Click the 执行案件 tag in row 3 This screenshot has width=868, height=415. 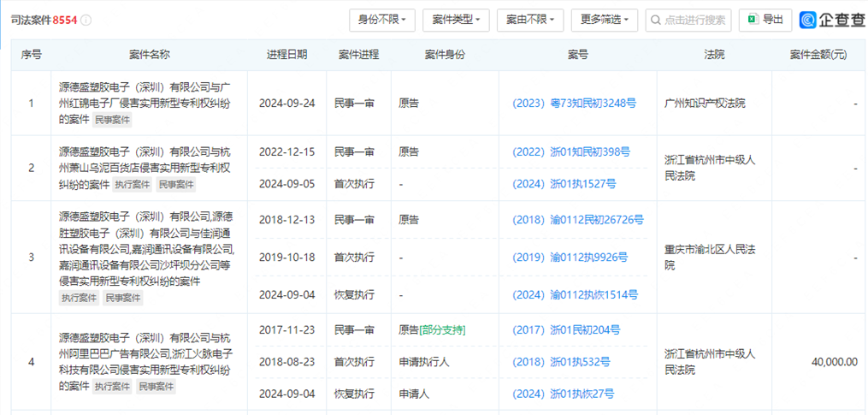coord(80,299)
